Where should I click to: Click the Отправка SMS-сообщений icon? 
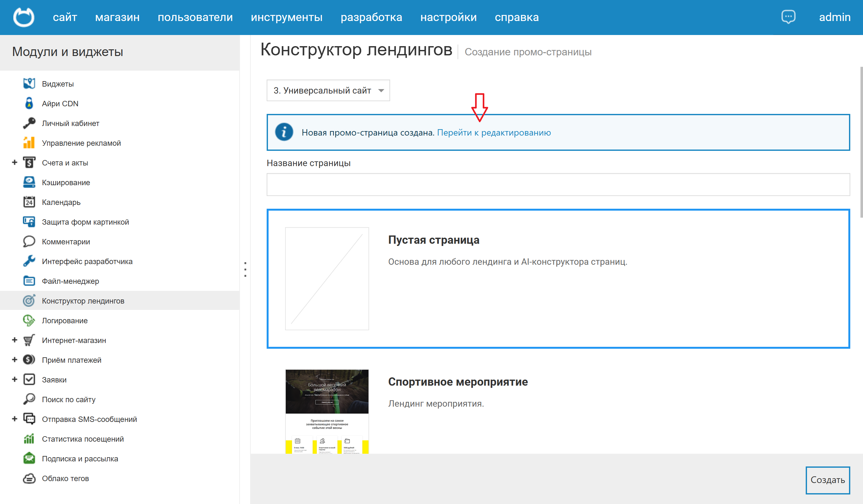pos(29,419)
